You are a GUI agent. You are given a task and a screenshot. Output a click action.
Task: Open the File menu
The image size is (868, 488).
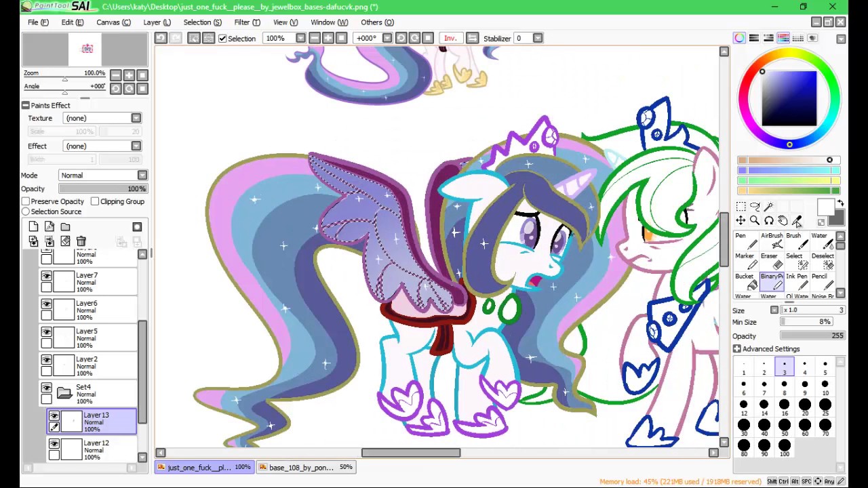coord(38,22)
